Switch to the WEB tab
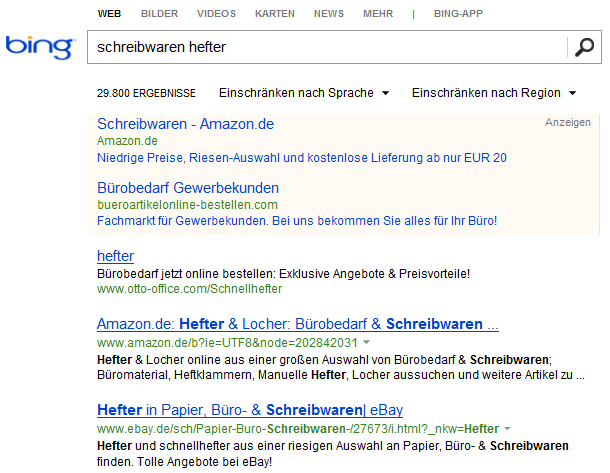 tap(109, 14)
